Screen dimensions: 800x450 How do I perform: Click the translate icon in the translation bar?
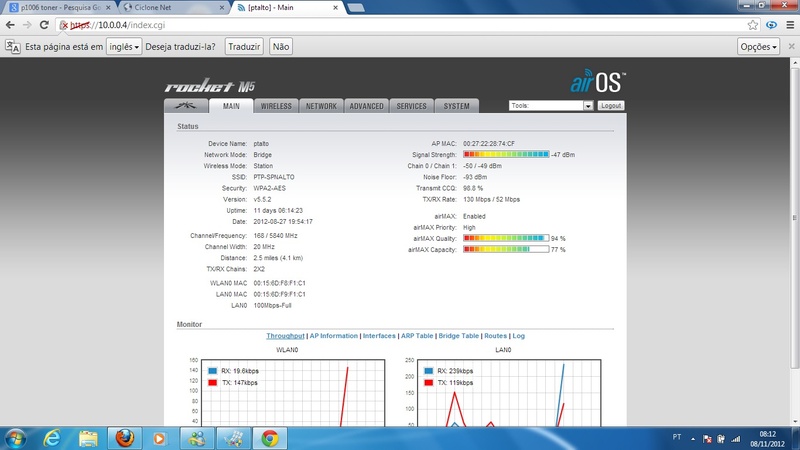coord(13,46)
